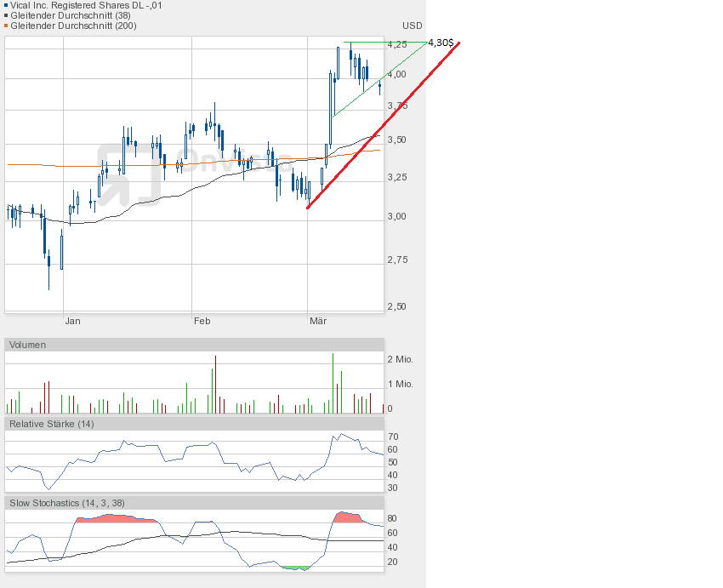
Task: Click the Jan month label on the time axis
Action: click(x=73, y=321)
